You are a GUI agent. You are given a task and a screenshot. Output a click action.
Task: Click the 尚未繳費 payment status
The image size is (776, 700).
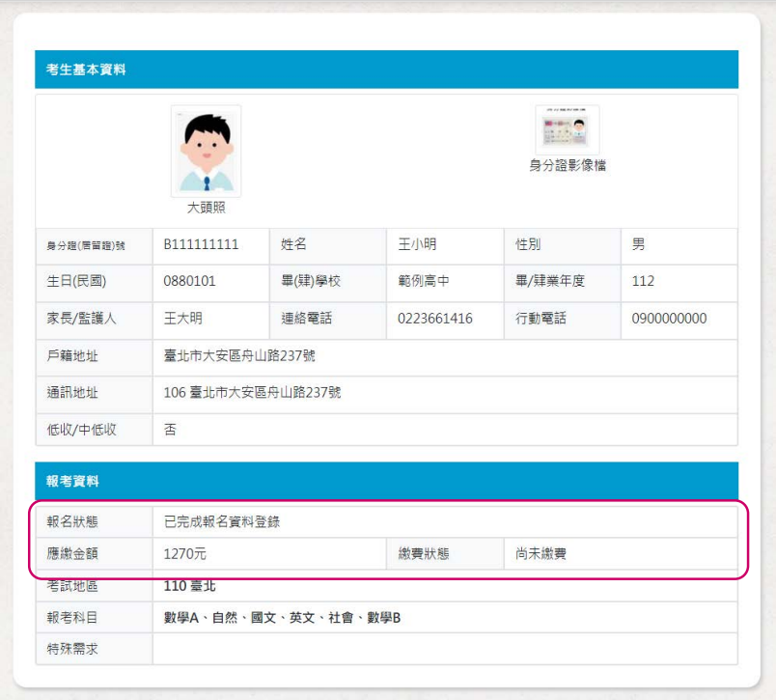click(541, 554)
